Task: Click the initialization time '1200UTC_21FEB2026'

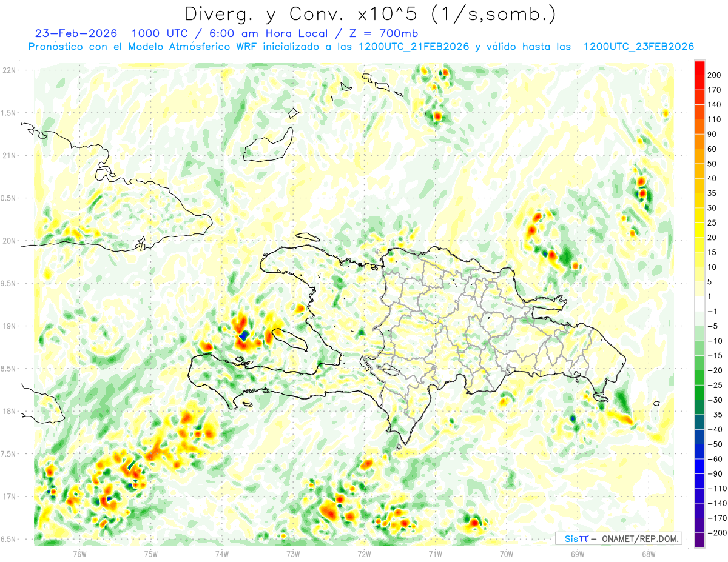Action: 414,47
